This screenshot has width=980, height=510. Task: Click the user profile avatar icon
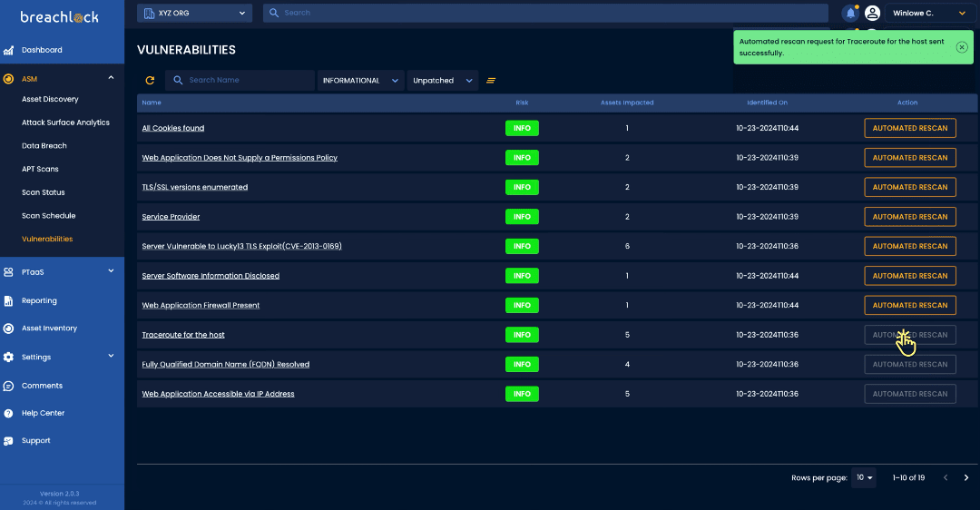pyautogui.click(x=873, y=13)
